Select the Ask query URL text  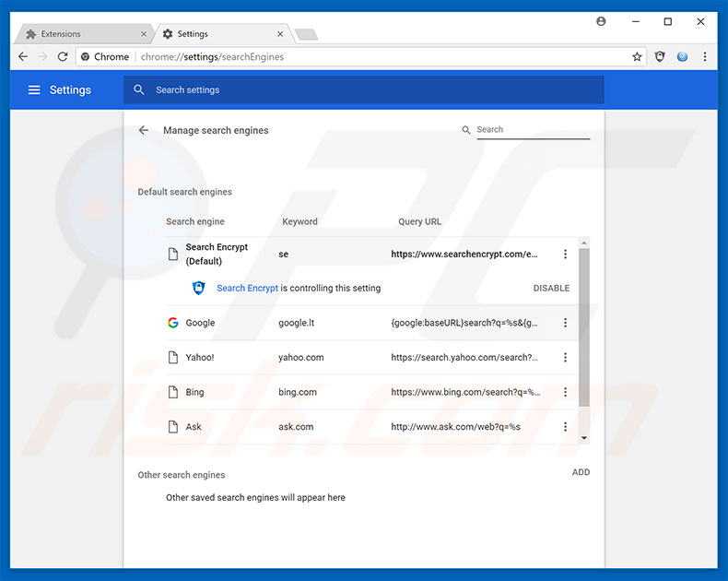coord(455,427)
